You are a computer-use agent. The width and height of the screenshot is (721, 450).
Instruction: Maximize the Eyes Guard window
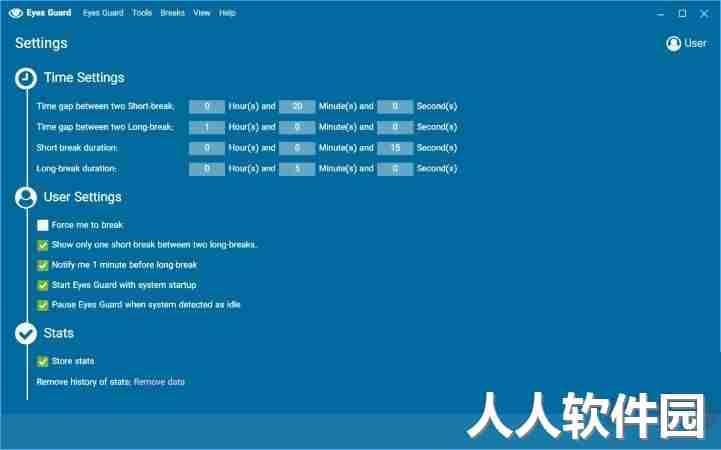click(x=682, y=14)
